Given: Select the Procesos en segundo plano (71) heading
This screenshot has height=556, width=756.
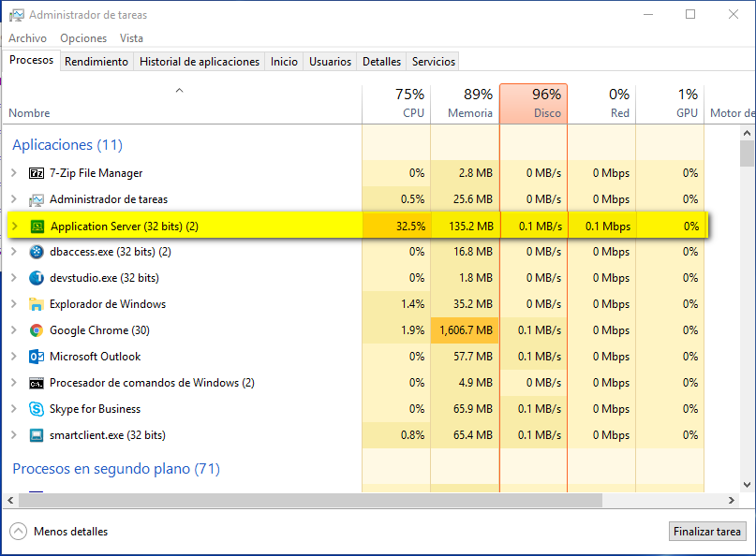Looking at the screenshot, I should point(116,468).
